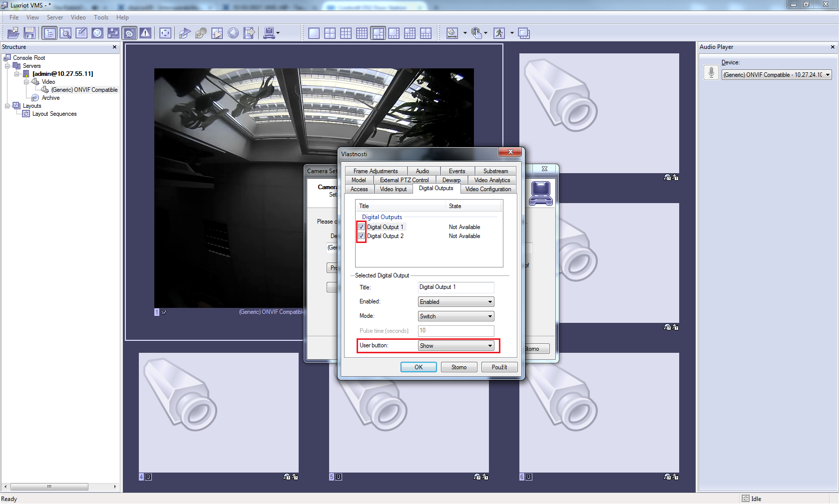839x504 pixels.
Task: Click the Structure panel horizontal scrollbar
Action: (x=49, y=487)
